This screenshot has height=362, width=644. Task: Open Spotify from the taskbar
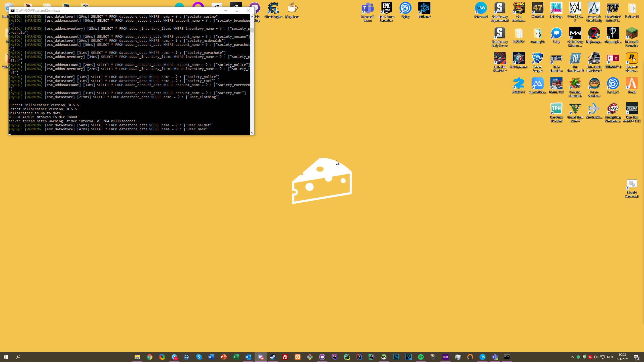[x=421, y=357]
